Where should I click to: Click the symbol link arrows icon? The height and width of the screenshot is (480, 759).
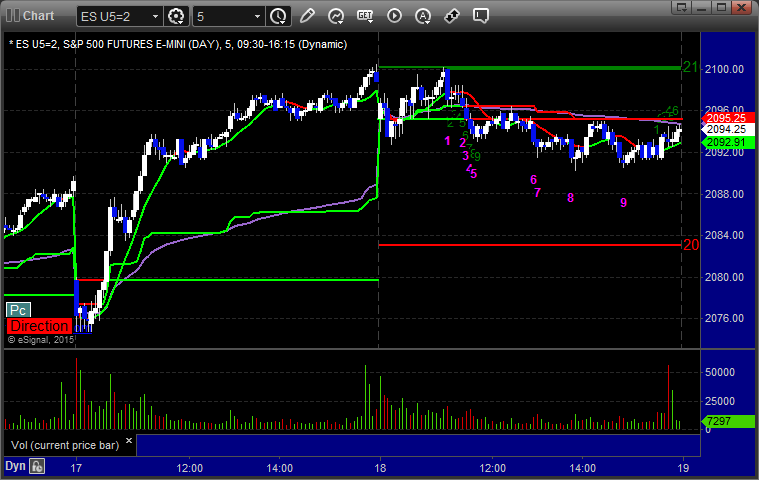[x=452, y=16]
